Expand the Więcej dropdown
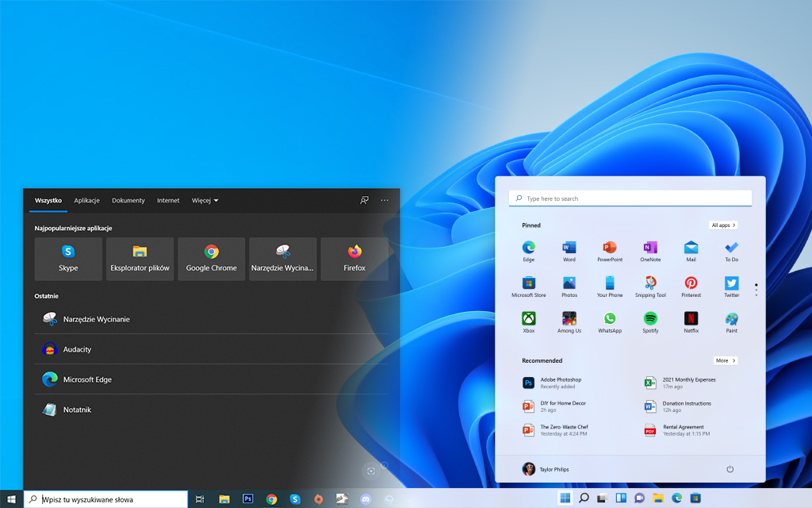Image resolution: width=812 pixels, height=508 pixels. [205, 201]
